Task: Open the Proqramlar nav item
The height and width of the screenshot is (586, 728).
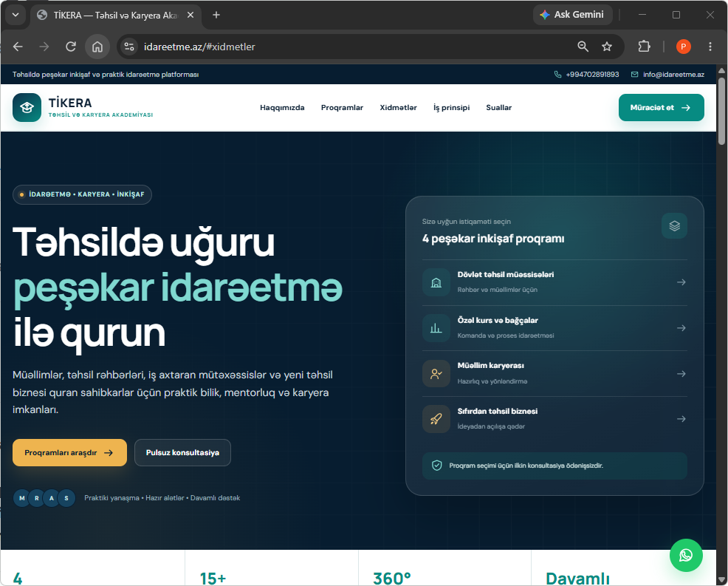Action: click(x=342, y=107)
